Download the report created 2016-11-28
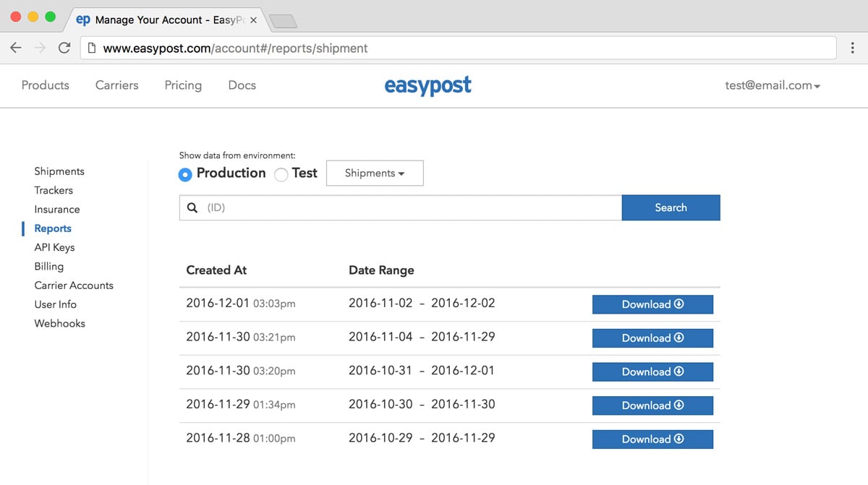The width and height of the screenshot is (868, 485). 652,439
